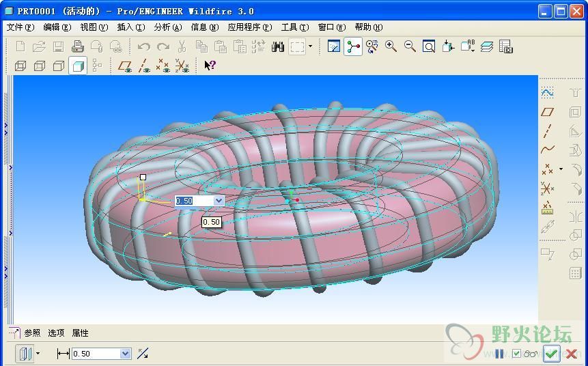Viewport: 588px width, 366px height.
Task: Toggle the Spin Center icon
Action: click(353, 46)
